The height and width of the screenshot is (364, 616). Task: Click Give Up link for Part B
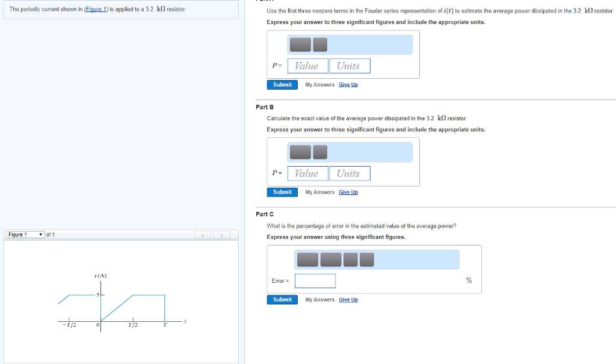(348, 192)
